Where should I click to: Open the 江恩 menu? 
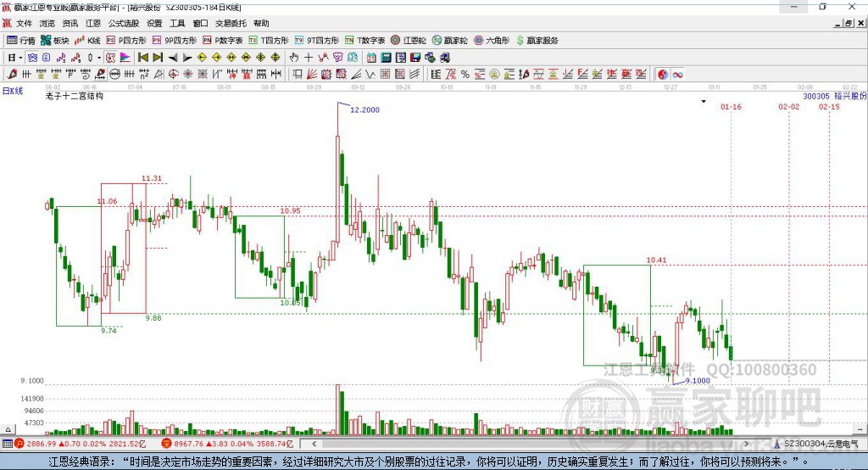click(93, 23)
